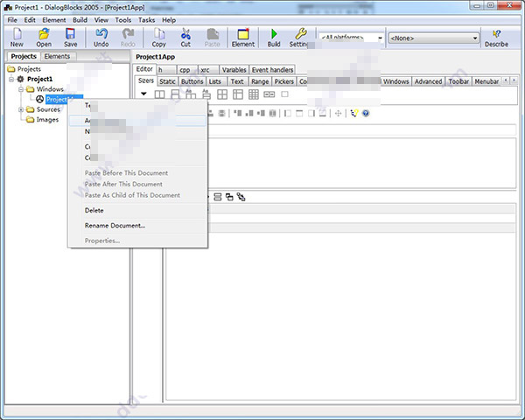525x420 pixels.
Task: Click the four-arrow move icon
Action: [x=338, y=114]
